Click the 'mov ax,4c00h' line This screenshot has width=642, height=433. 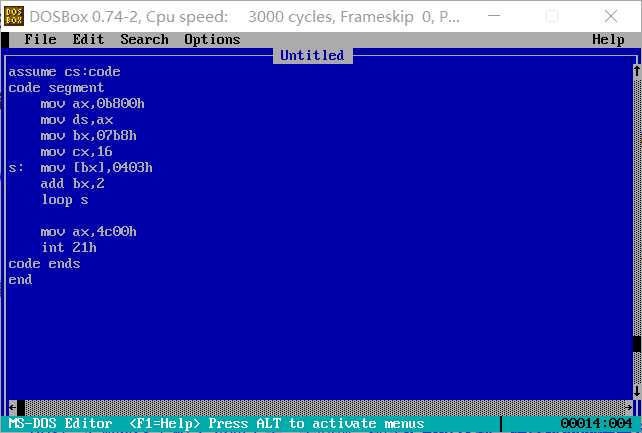click(x=88, y=232)
